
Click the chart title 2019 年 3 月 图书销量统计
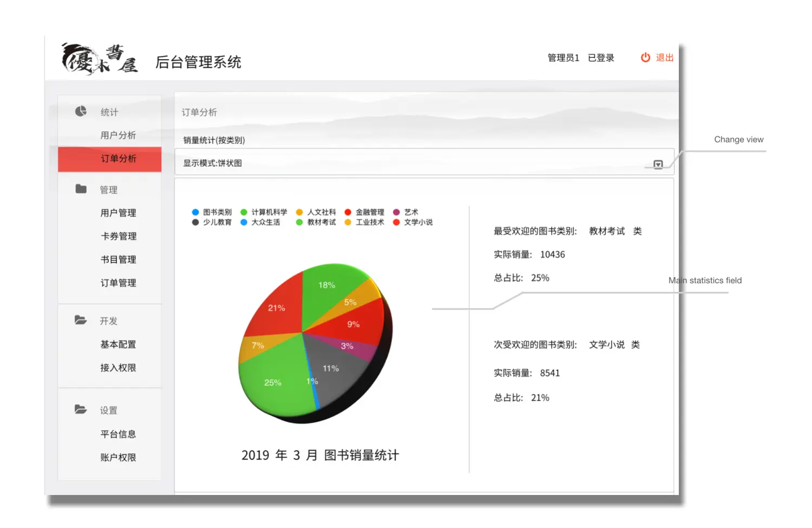pyautogui.click(x=320, y=455)
